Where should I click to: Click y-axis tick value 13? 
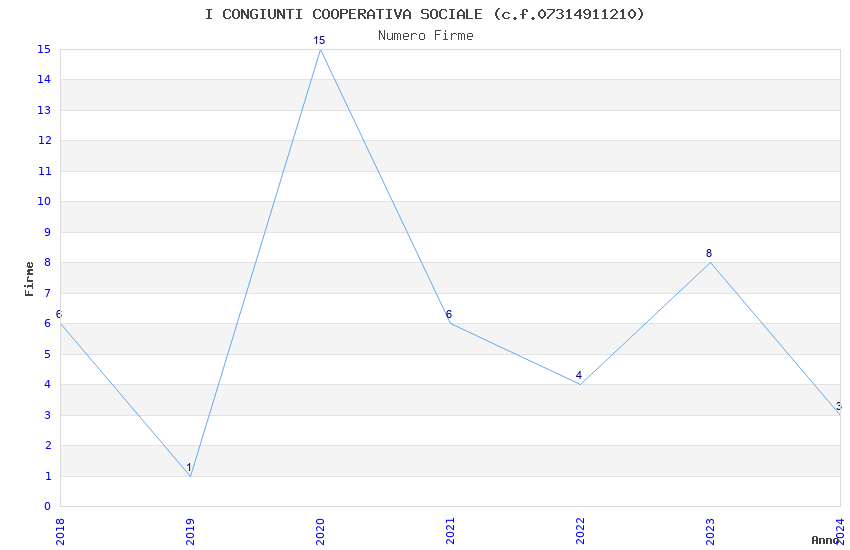tap(44, 111)
